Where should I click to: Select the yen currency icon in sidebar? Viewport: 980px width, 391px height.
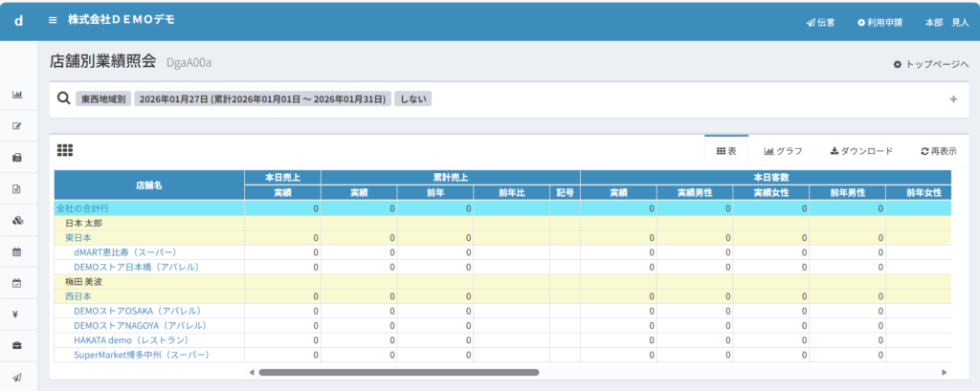17,314
